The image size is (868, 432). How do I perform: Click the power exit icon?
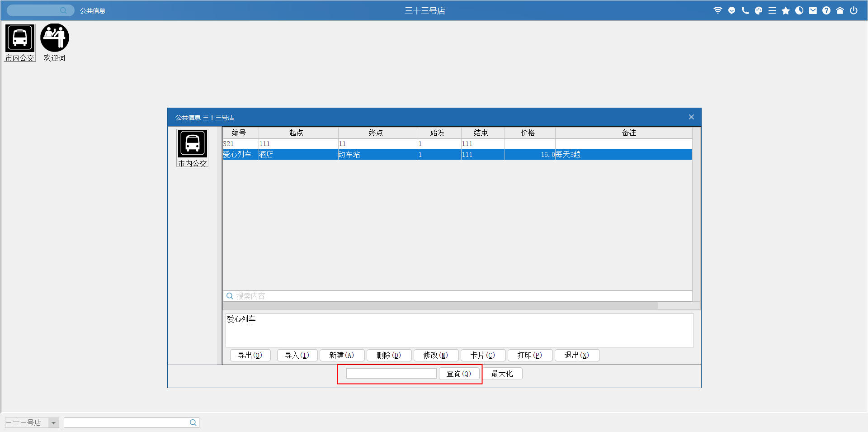[854, 10]
